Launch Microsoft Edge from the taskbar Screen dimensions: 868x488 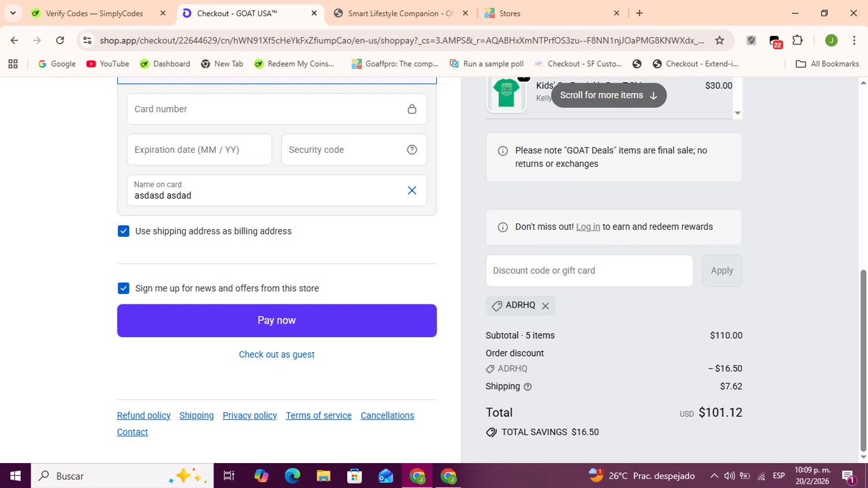click(292, 476)
